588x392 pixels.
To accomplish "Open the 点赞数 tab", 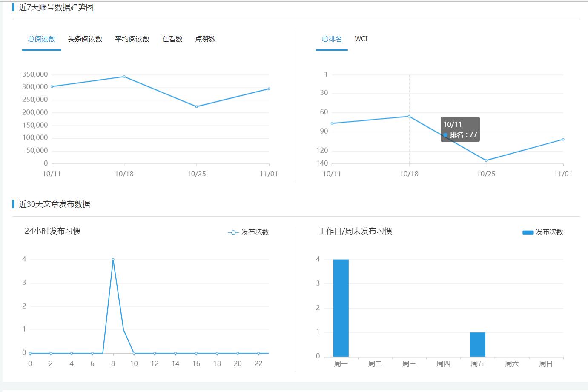I will 205,39.
